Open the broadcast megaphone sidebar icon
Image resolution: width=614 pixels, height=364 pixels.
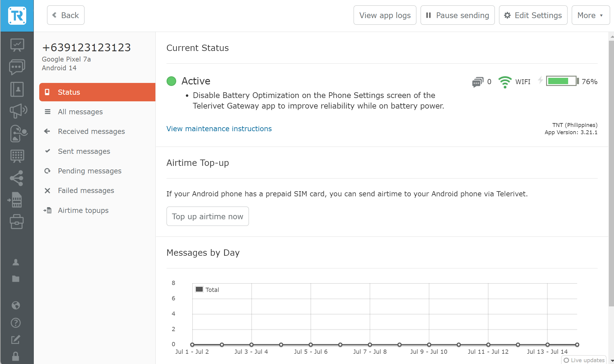pyautogui.click(x=18, y=111)
